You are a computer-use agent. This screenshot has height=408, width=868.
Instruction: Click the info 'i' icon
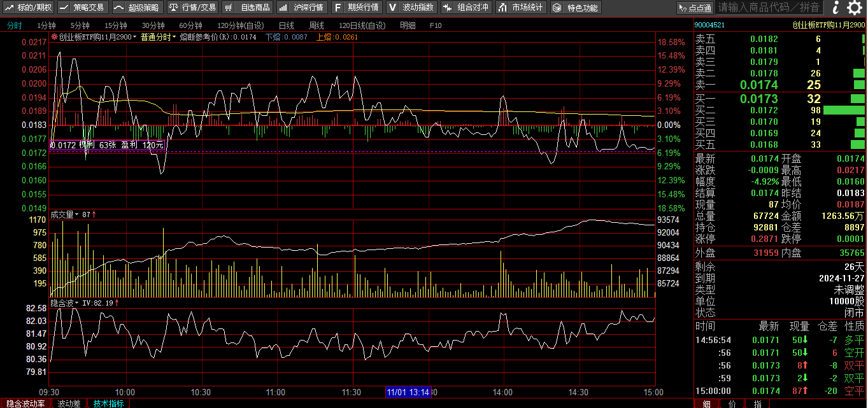pyautogui.click(x=835, y=8)
